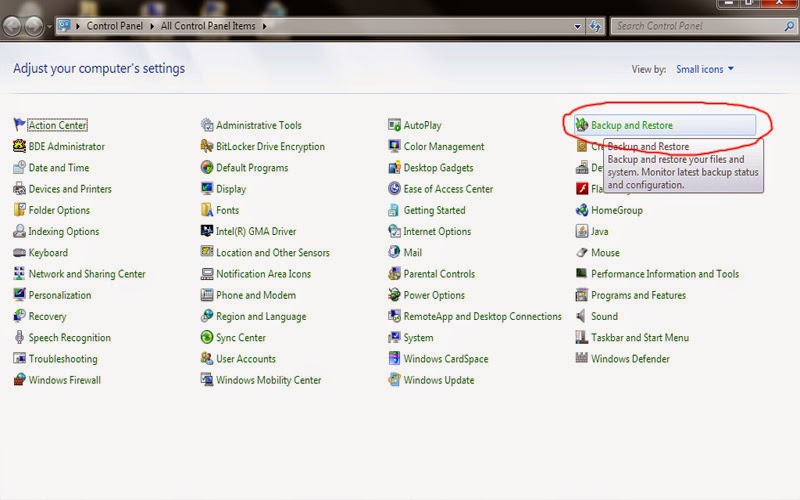Open Performance Information and Tools
The width and height of the screenshot is (800, 500).
(665, 273)
